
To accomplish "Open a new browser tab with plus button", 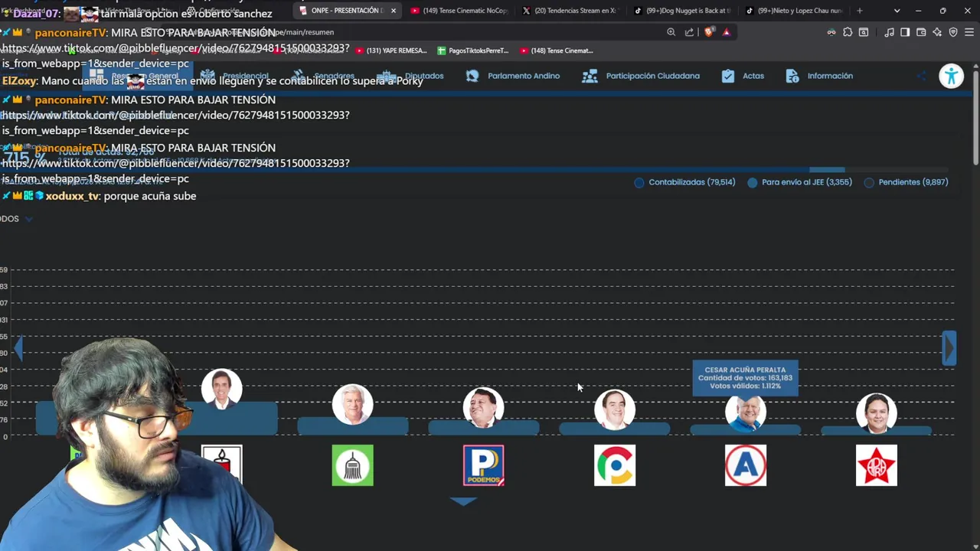I will 859,11.
